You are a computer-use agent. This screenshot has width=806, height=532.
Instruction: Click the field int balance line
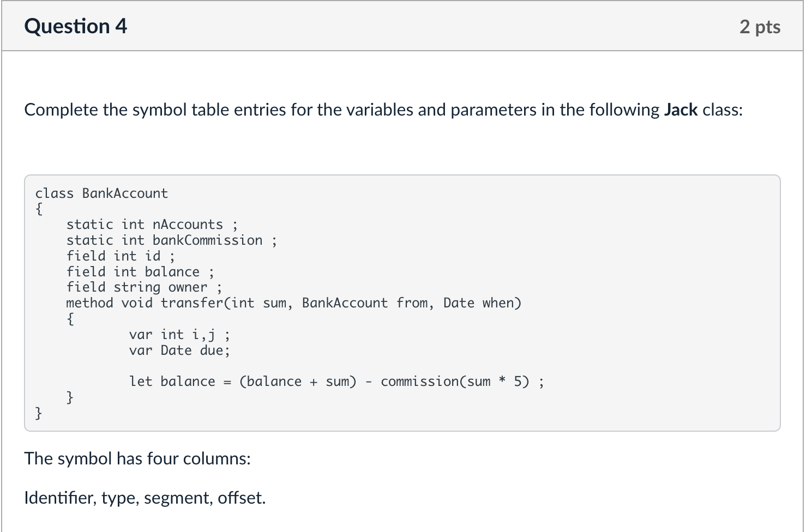[x=140, y=272]
